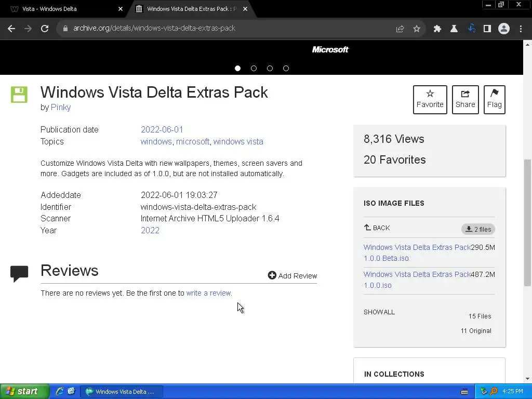Click the share page icon in address bar

click(400, 29)
